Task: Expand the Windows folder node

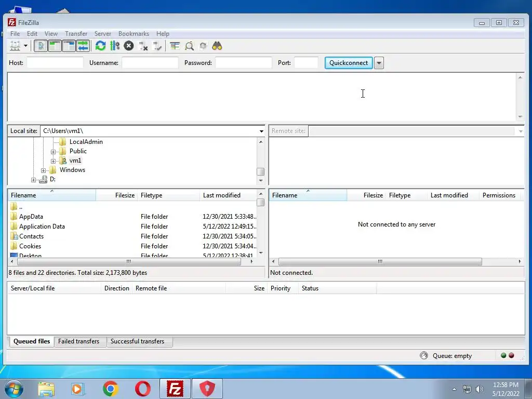Action: pos(44,170)
